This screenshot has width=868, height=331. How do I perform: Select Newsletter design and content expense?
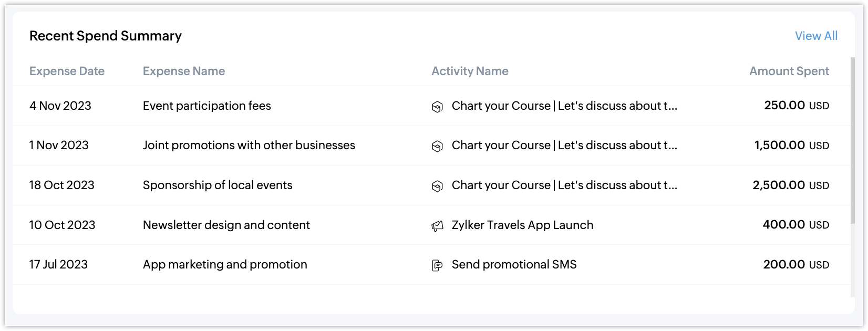[226, 225]
